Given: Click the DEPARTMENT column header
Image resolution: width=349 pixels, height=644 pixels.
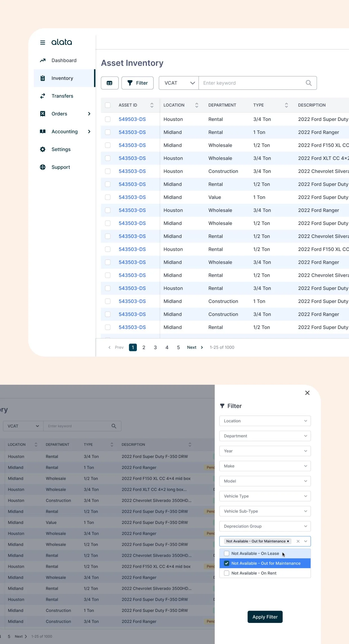Looking at the screenshot, I should [x=222, y=105].
